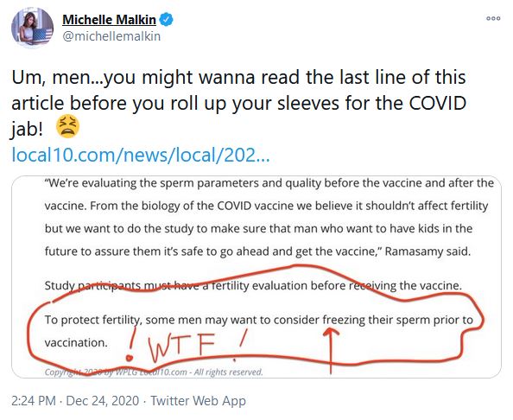This screenshot has width=513, height=420.
Task: Click the Twitter Web App source label
Action: [x=198, y=401]
